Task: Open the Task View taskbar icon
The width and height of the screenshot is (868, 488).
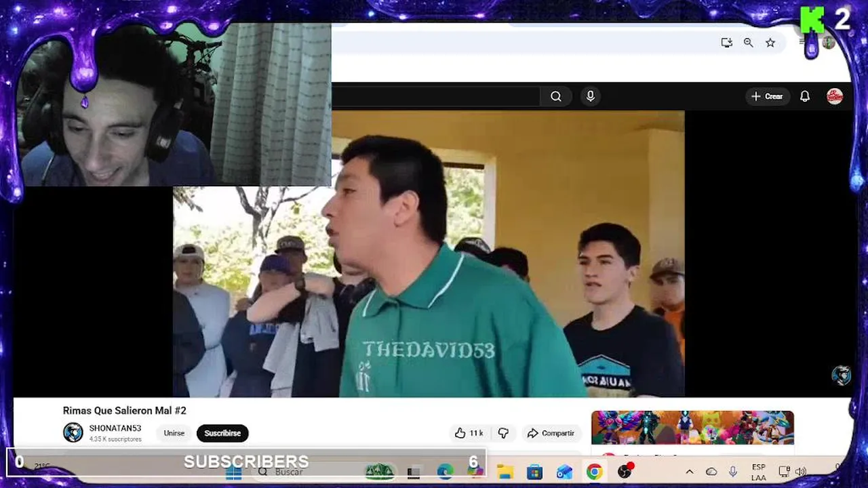Action: point(415,472)
